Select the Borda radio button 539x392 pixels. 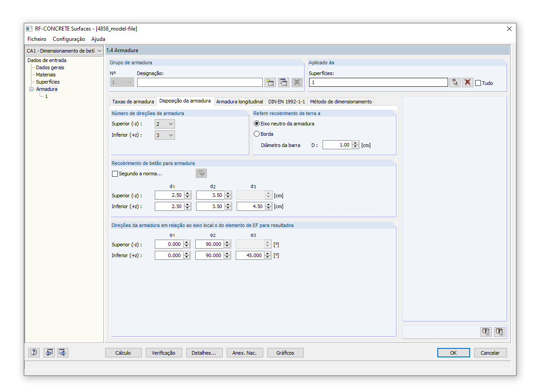pos(256,134)
